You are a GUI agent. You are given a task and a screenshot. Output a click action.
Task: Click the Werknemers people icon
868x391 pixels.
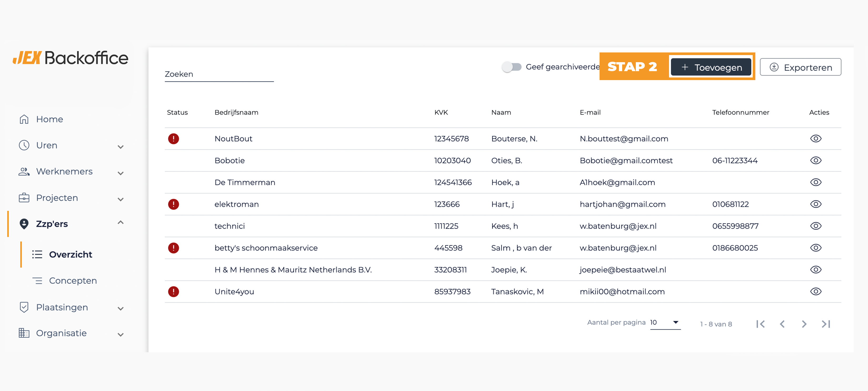click(24, 171)
